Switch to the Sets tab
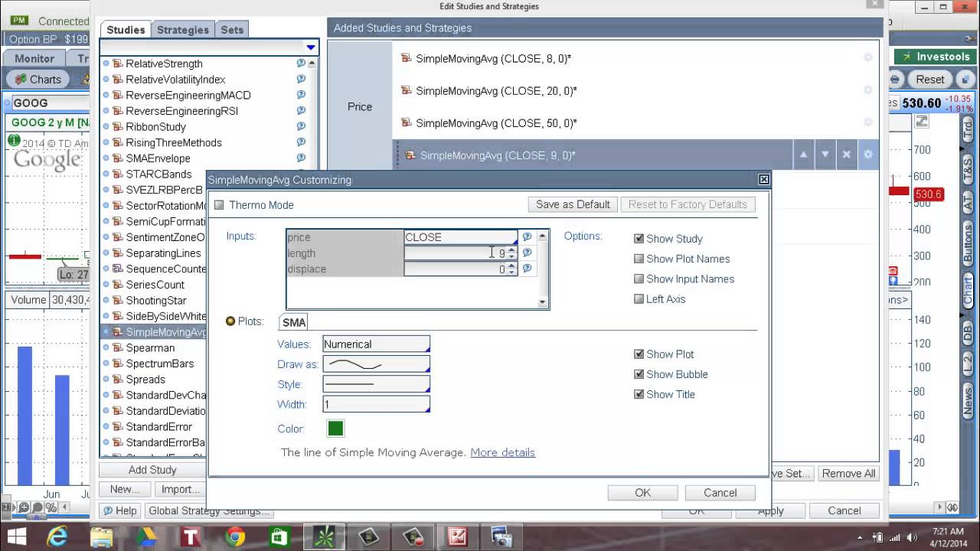 (232, 30)
